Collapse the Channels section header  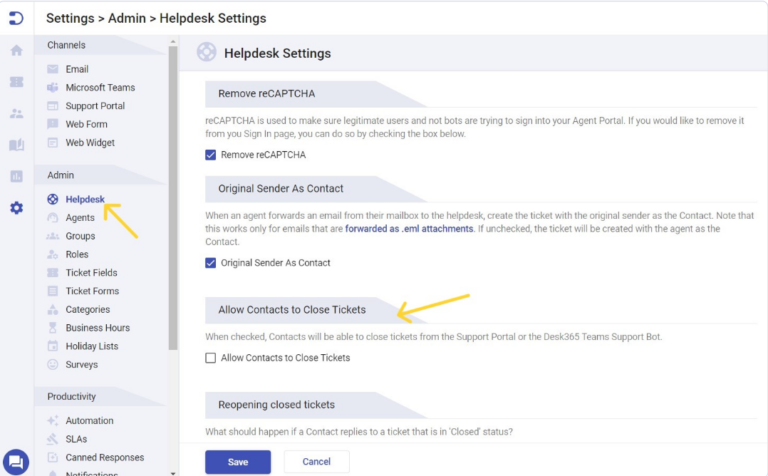coord(66,45)
